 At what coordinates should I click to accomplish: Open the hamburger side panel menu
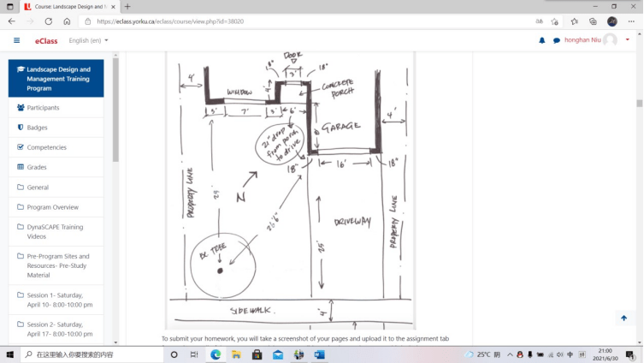[16, 40]
